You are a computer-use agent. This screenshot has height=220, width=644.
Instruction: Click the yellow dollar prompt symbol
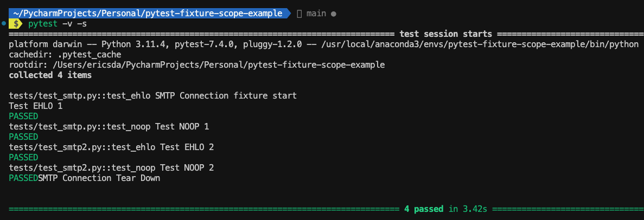pyautogui.click(x=16, y=24)
